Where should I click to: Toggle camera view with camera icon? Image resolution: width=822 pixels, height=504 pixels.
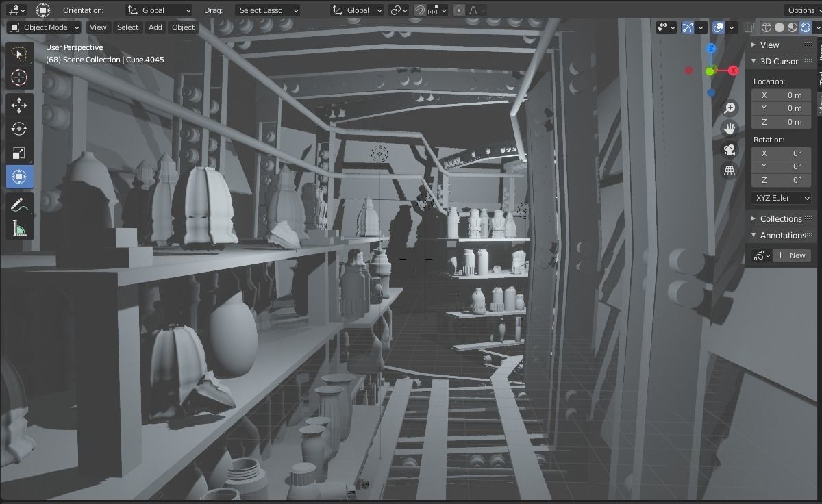point(730,149)
